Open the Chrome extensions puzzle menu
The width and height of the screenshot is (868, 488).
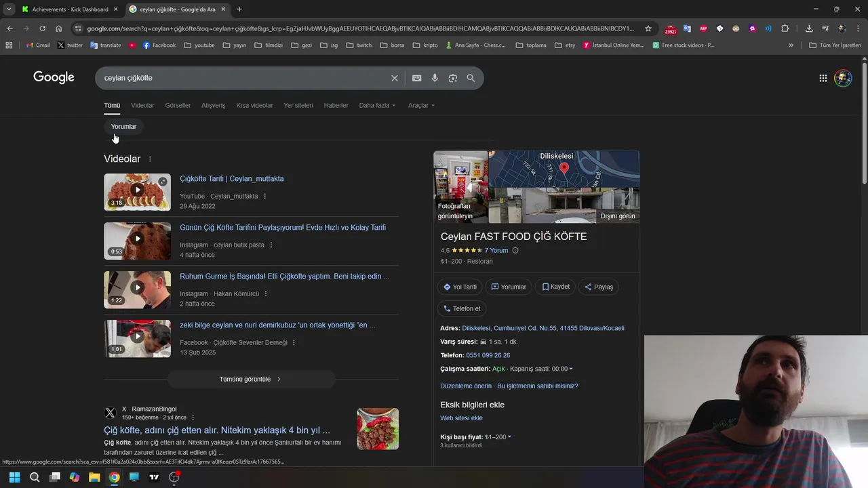click(x=785, y=28)
